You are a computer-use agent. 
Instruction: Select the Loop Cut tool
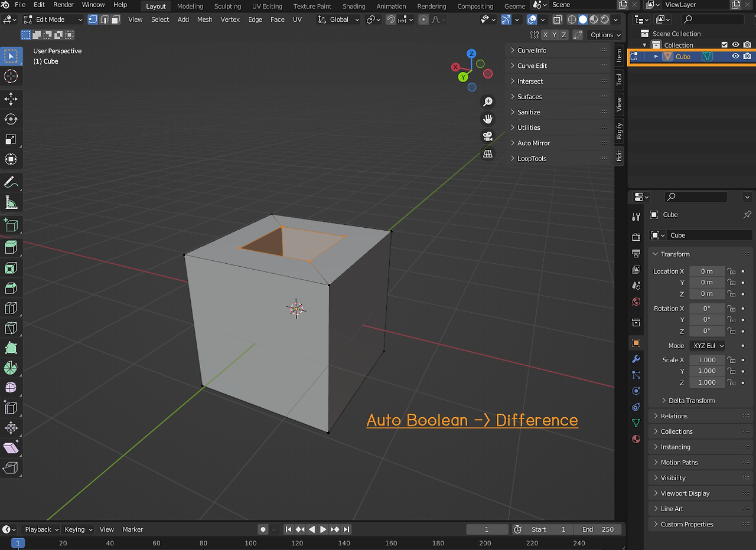pos(12,307)
